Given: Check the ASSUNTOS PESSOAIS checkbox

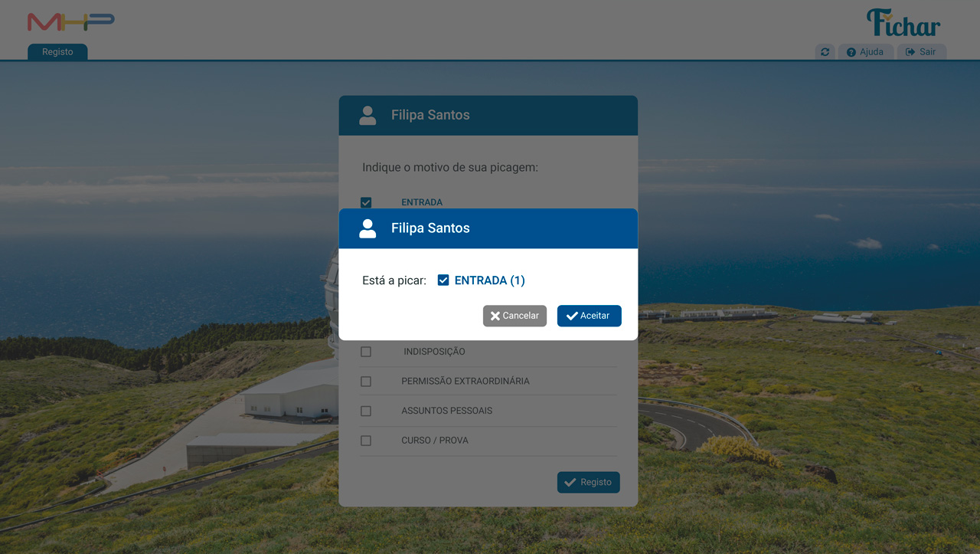Looking at the screenshot, I should click(366, 411).
